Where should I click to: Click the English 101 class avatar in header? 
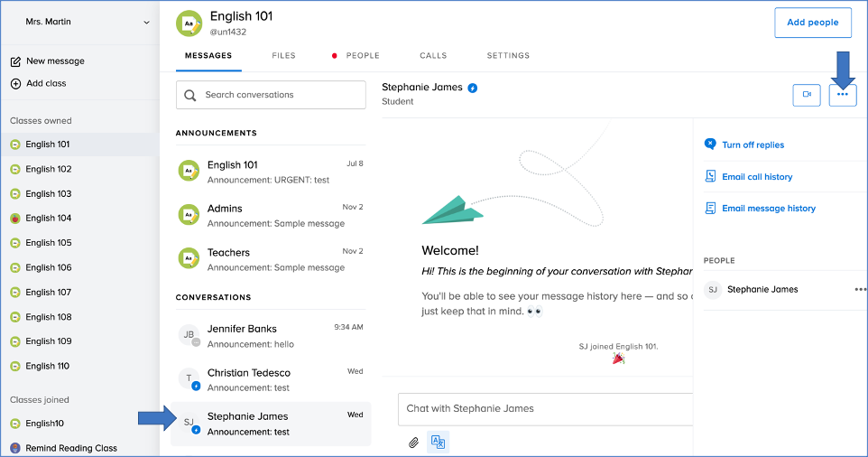point(189,23)
